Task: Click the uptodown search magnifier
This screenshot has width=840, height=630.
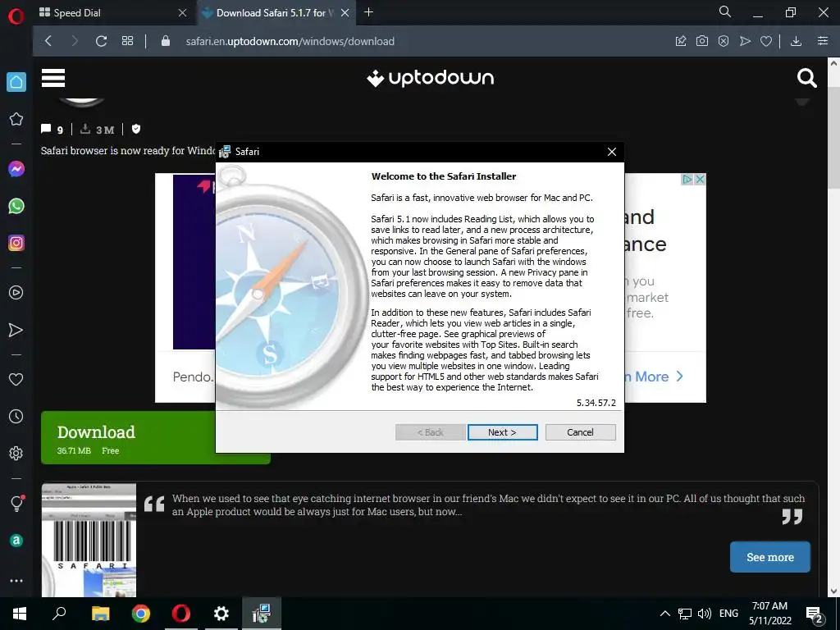Action: tap(807, 78)
